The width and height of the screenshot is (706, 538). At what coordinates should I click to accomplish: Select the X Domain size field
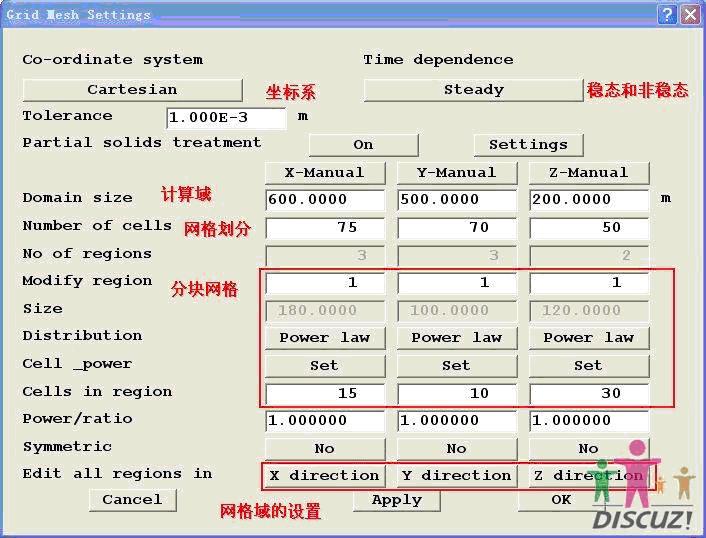click(x=324, y=199)
